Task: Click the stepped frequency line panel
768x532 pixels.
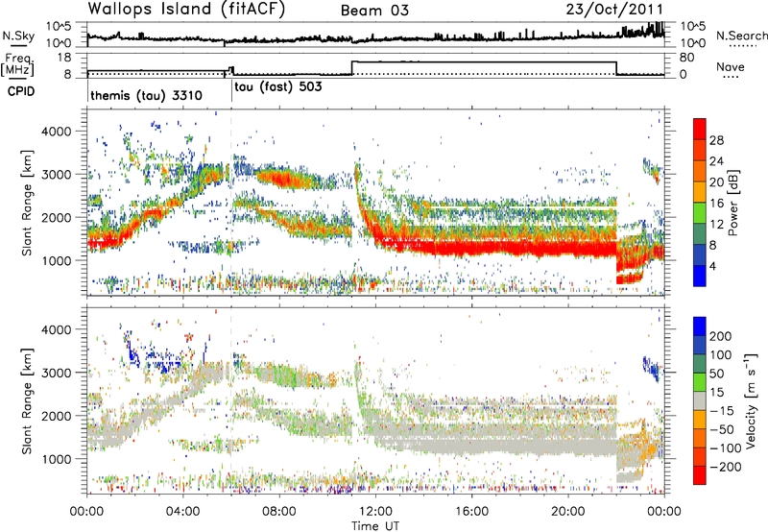Action: click(375, 65)
